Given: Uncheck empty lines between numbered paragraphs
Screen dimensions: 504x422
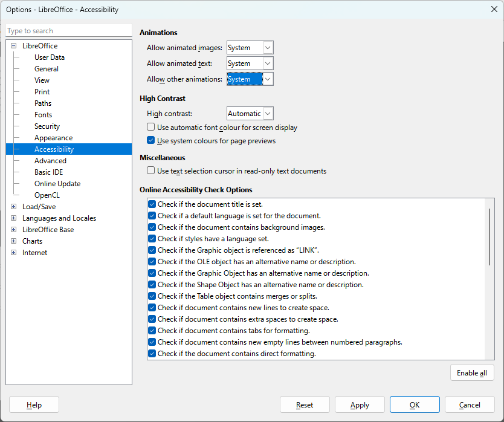Looking at the screenshot, I should [x=152, y=342].
